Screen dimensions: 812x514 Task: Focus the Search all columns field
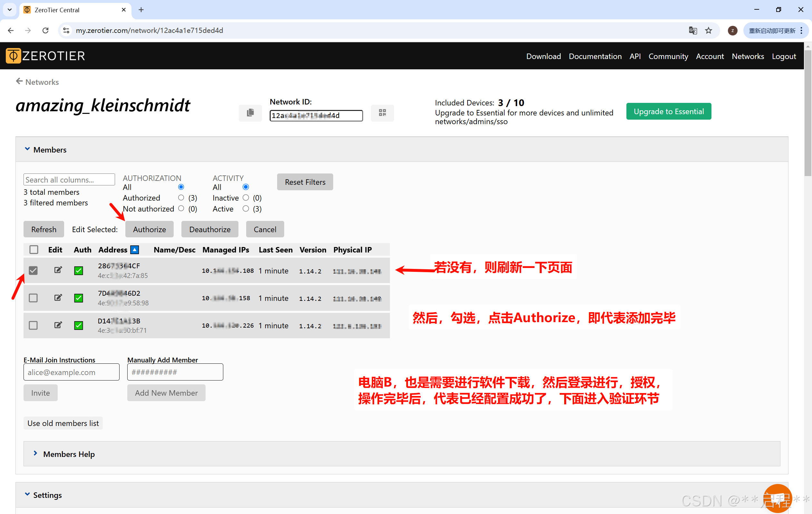click(69, 180)
